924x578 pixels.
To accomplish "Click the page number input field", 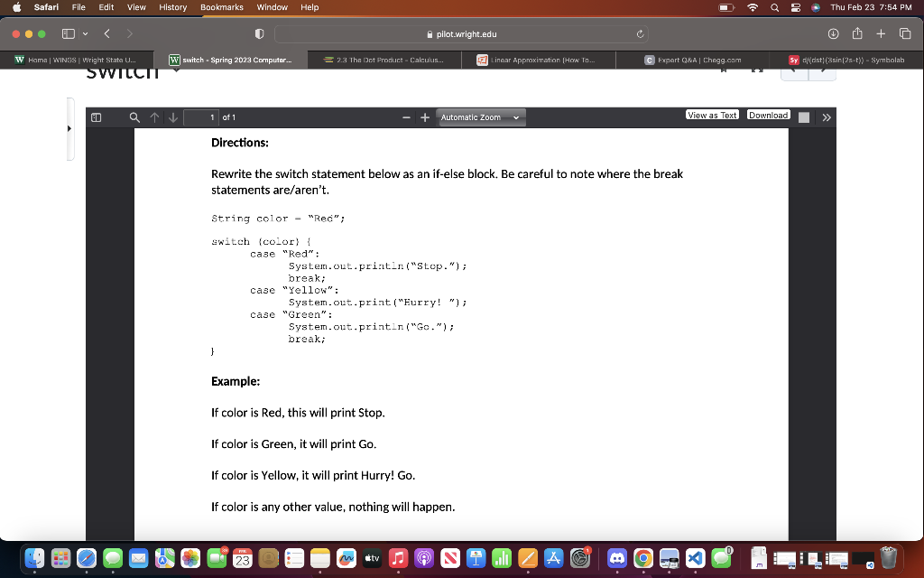I will [203, 117].
